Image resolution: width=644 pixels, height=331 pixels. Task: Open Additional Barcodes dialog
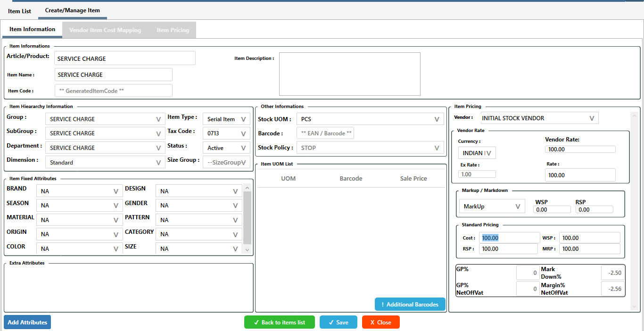[410, 305]
